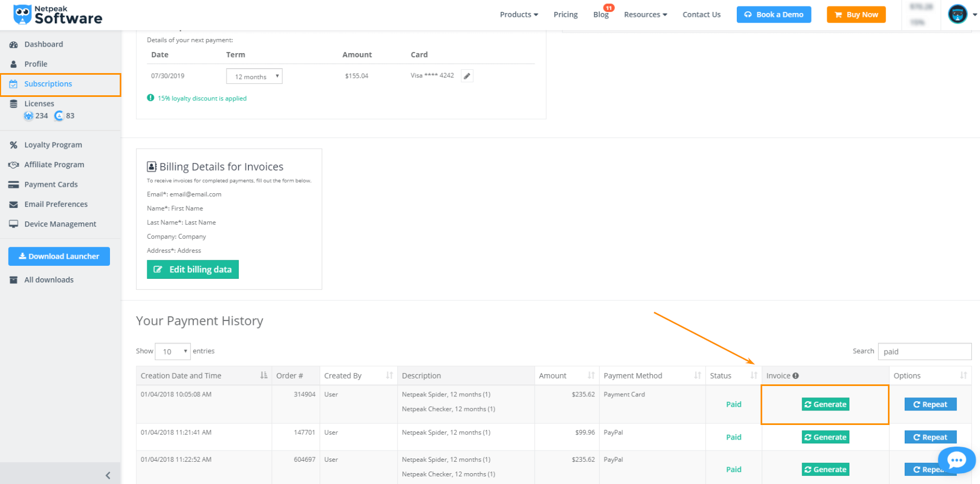The image size is (980, 484).
Task: Go to Payment Cards
Action: click(x=51, y=185)
